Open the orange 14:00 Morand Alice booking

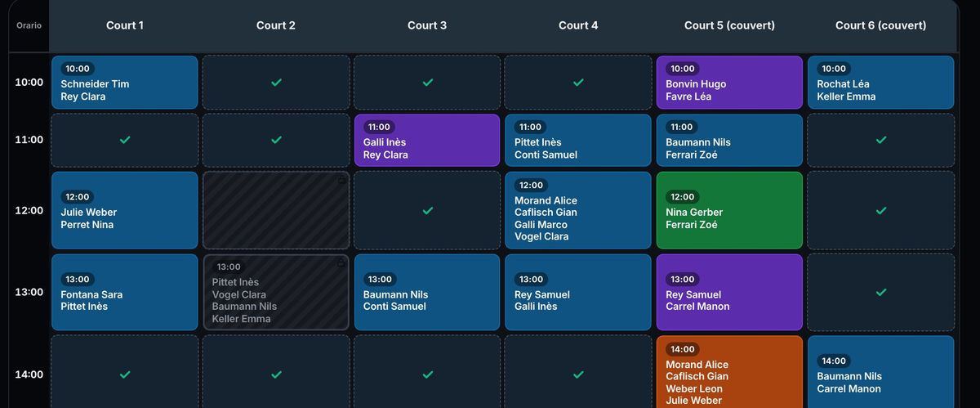coord(729,372)
